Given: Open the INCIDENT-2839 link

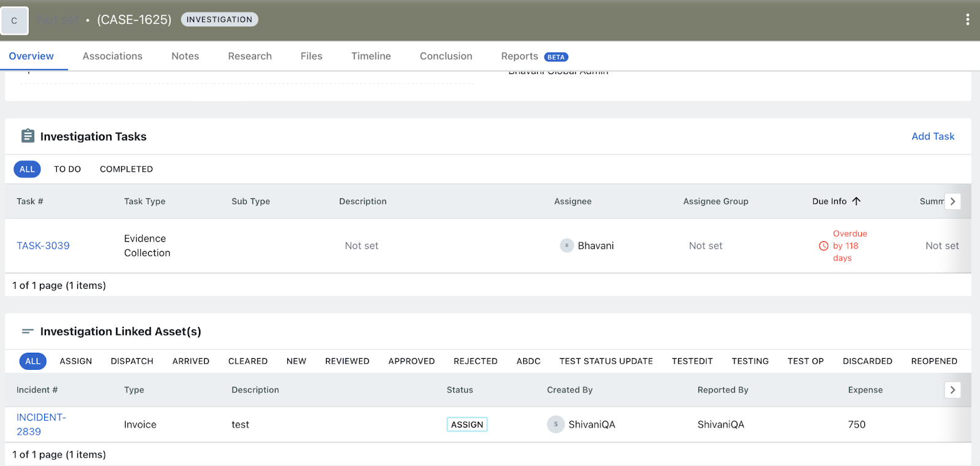Looking at the screenshot, I should pyautogui.click(x=41, y=424).
